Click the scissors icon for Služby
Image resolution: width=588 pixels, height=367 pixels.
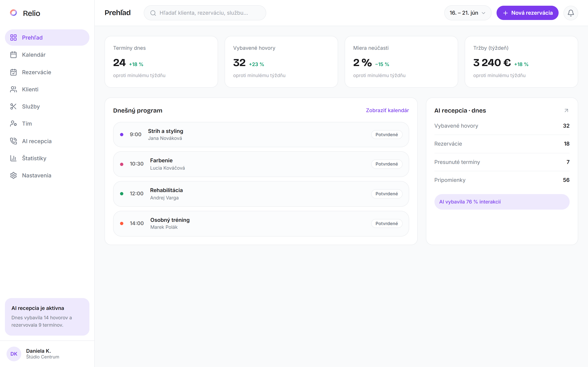click(14, 107)
